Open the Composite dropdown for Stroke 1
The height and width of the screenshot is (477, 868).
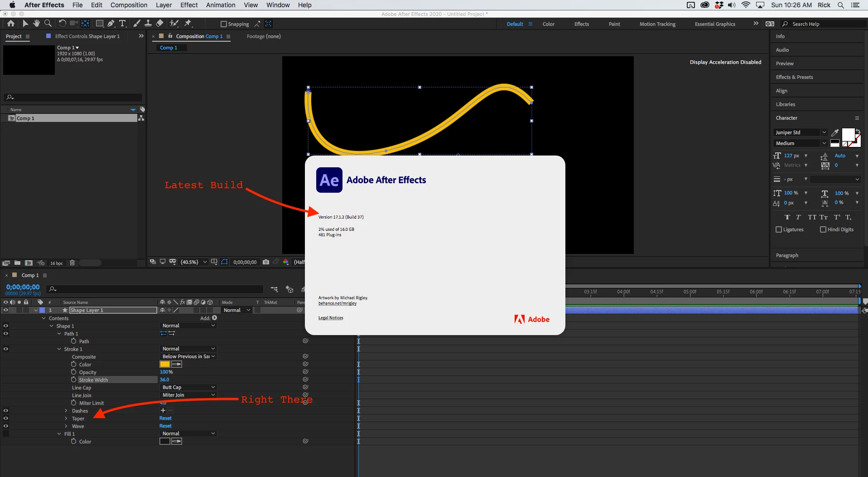[188, 356]
